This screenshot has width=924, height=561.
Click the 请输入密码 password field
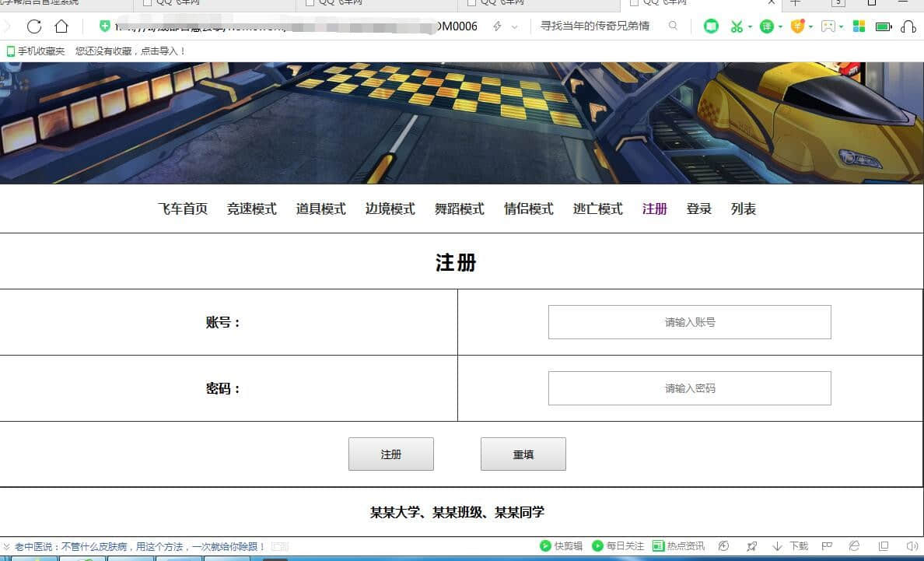[x=689, y=388]
